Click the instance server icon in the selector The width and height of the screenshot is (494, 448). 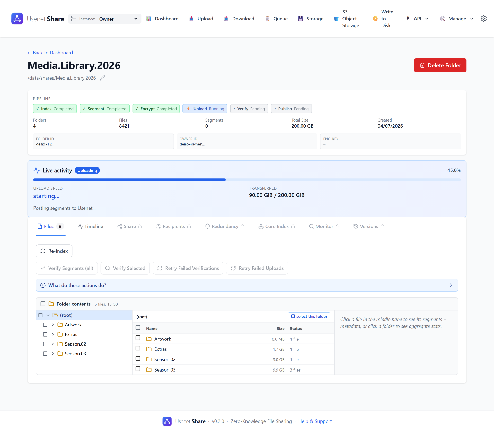[74, 19]
